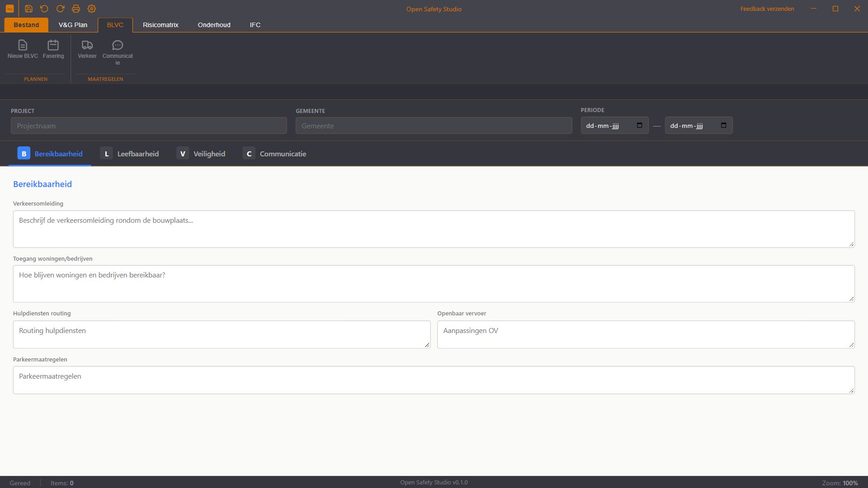Click the print icon
The height and width of the screenshot is (488, 868).
click(76, 9)
